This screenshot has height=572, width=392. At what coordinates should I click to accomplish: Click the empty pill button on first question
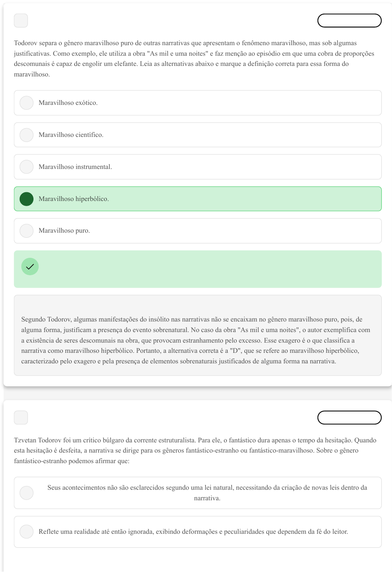click(x=349, y=21)
